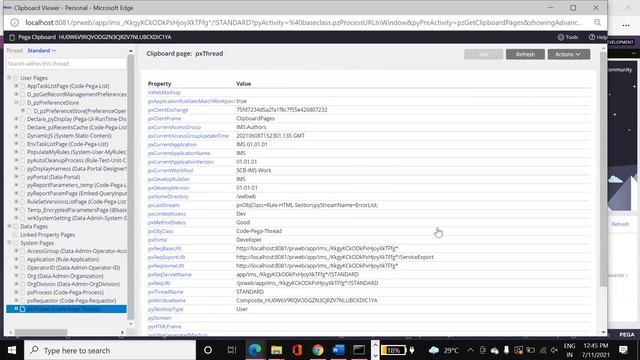Collapse the System Pages tree node
Screen dimensions: 640x360
pos(9,243)
